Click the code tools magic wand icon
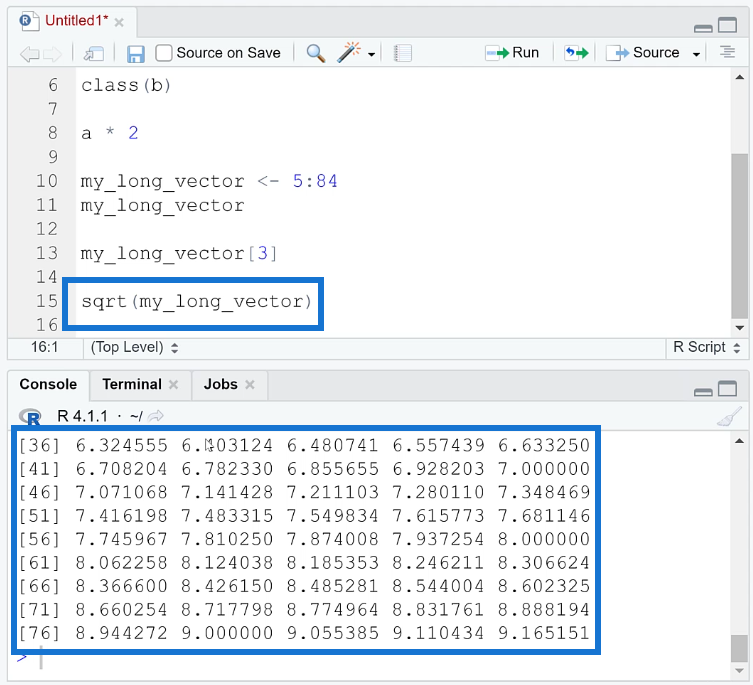This screenshot has height=685, width=753. tap(349, 52)
